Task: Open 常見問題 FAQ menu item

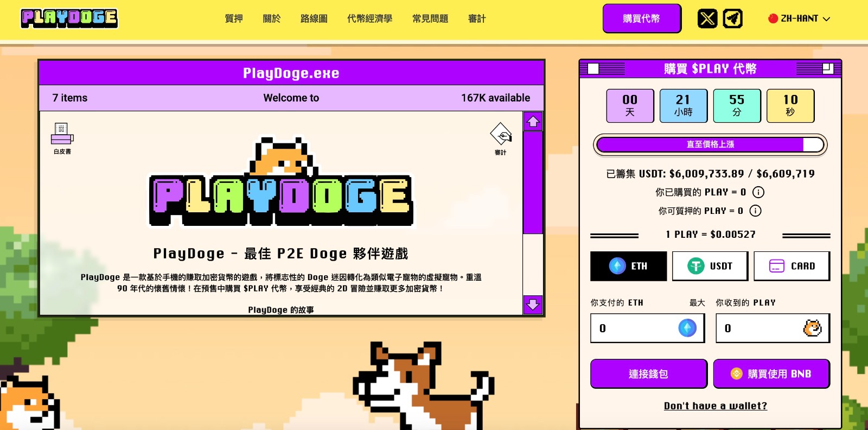Action: coord(430,18)
